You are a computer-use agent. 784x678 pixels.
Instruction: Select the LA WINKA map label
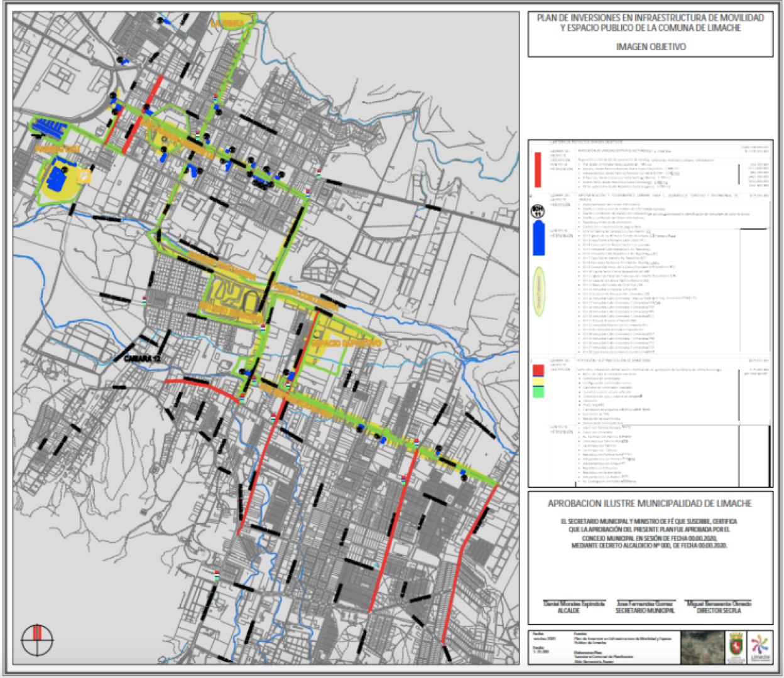coord(227,24)
